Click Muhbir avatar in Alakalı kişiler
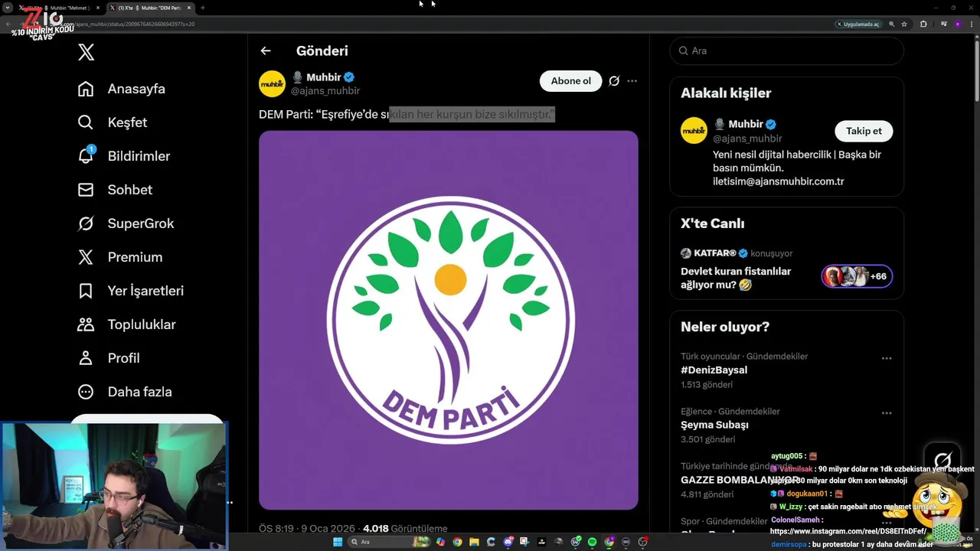Screen dimensions: 980x551 694,130
